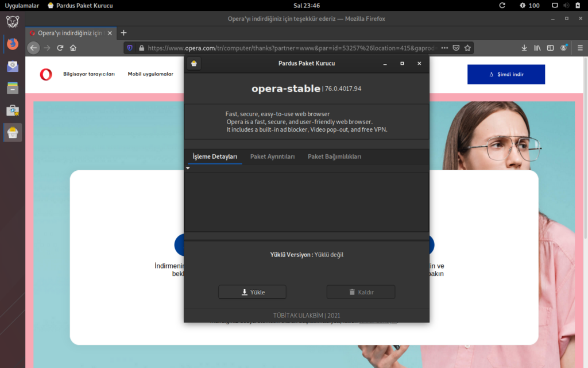Click Paket Kurucu header app icon
The width and height of the screenshot is (588, 368).
click(194, 63)
